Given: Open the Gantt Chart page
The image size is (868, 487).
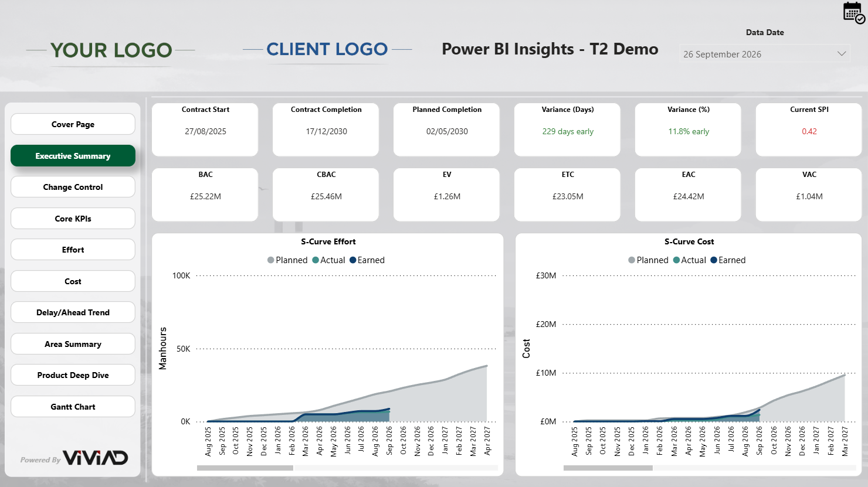Looking at the screenshot, I should tap(73, 407).
